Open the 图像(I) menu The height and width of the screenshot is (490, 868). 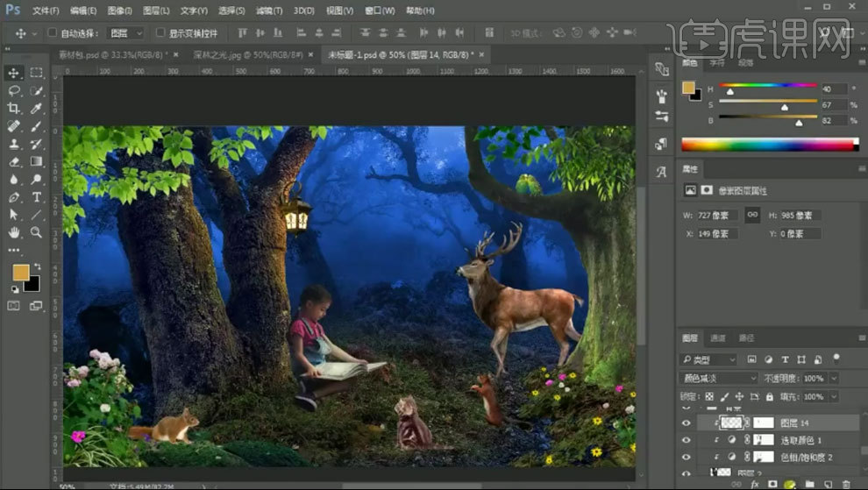[119, 11]
